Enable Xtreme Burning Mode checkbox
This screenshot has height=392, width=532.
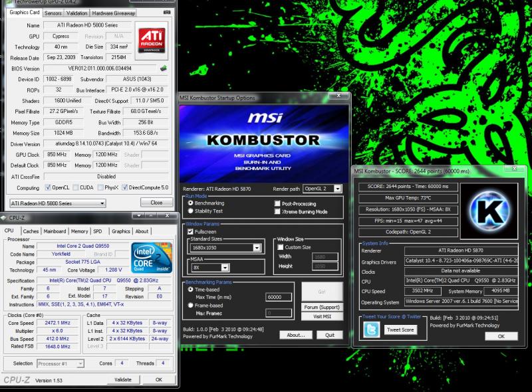277,211
